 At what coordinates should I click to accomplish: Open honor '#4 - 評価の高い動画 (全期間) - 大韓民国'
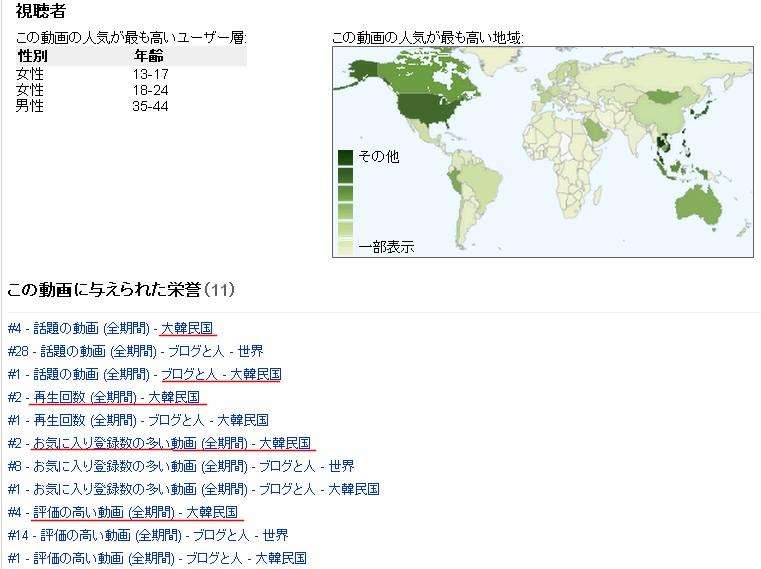coord(123,512)
